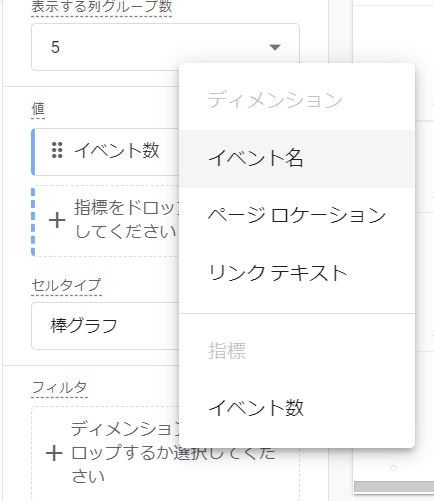Select イベント名 from the dimension list

click(297, 159)
